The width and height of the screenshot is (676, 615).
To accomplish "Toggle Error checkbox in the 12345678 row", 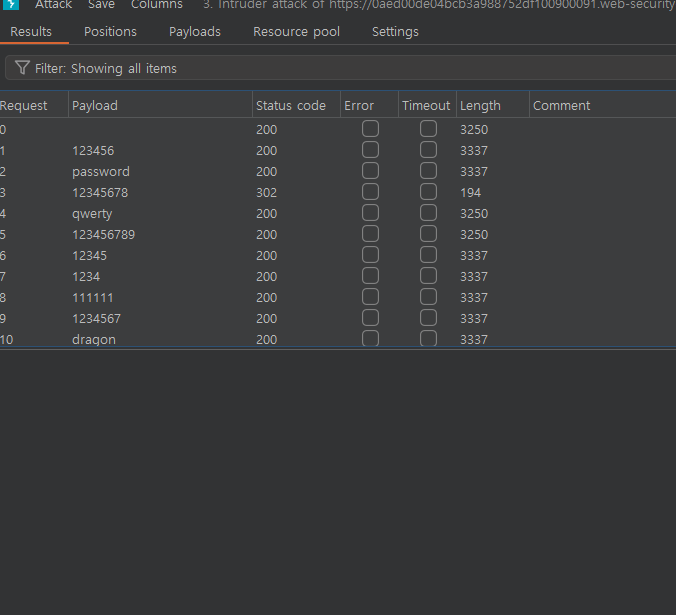I will (370, 192).
